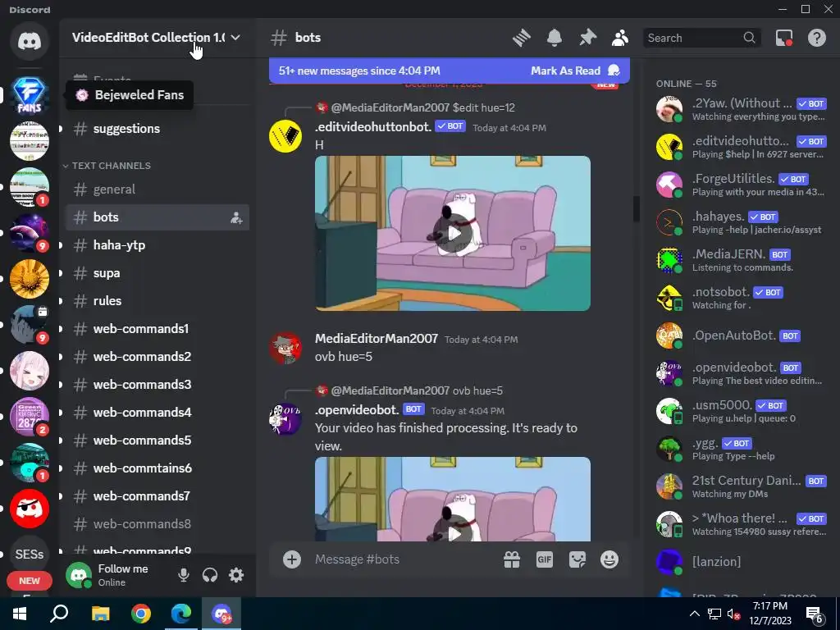The height and width of the screenshot is (630, 840).
Task: Open the suggestions channel
Action: [x=157, y=129]
